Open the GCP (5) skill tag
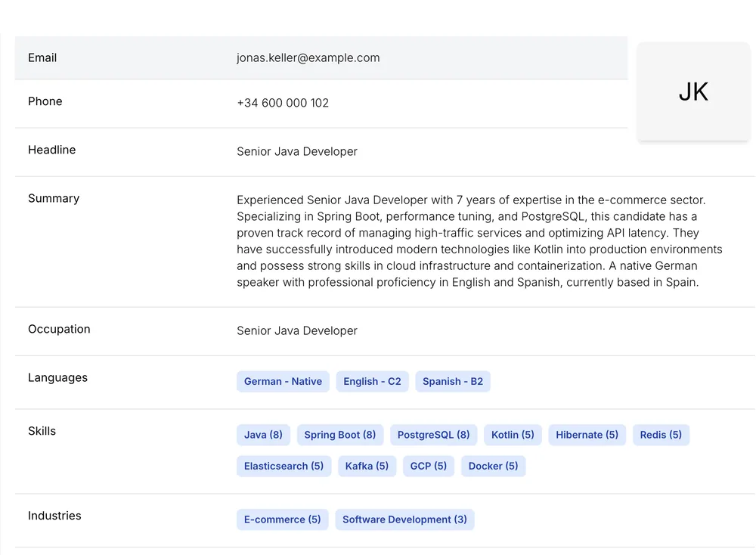 [429, 467]
